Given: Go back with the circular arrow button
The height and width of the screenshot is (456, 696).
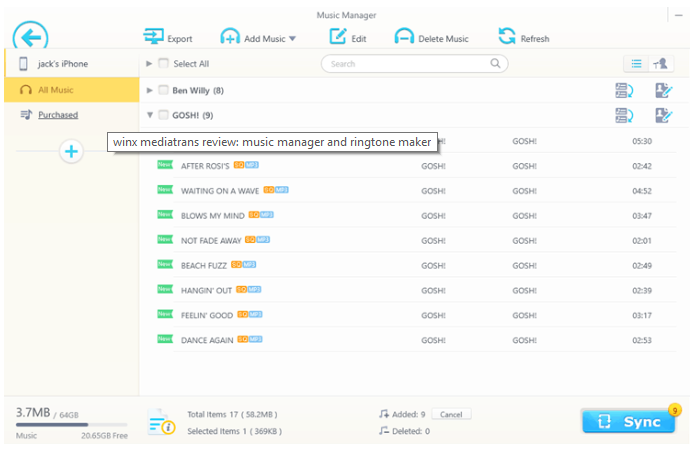Looking at the screenshot, I should [30, 37].
